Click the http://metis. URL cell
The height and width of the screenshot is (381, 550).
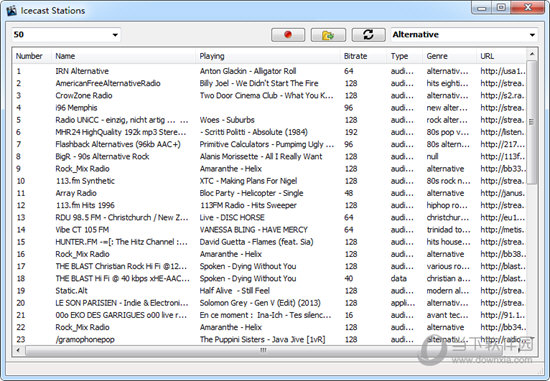tap(503, 230)
